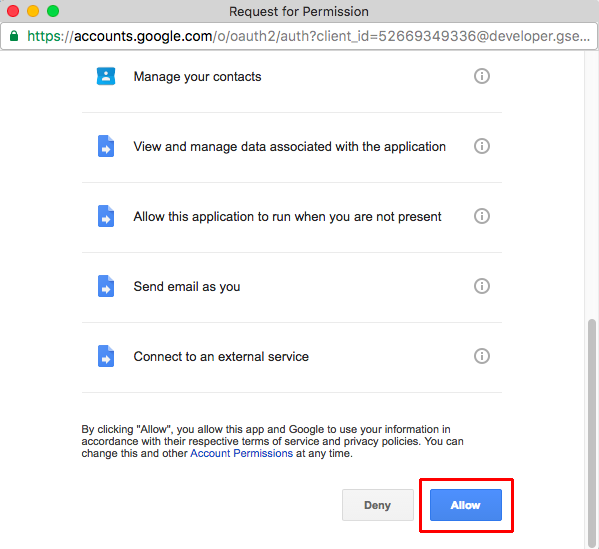Click the Deny button
Screen dimensions: 599x549
[377, 505]
